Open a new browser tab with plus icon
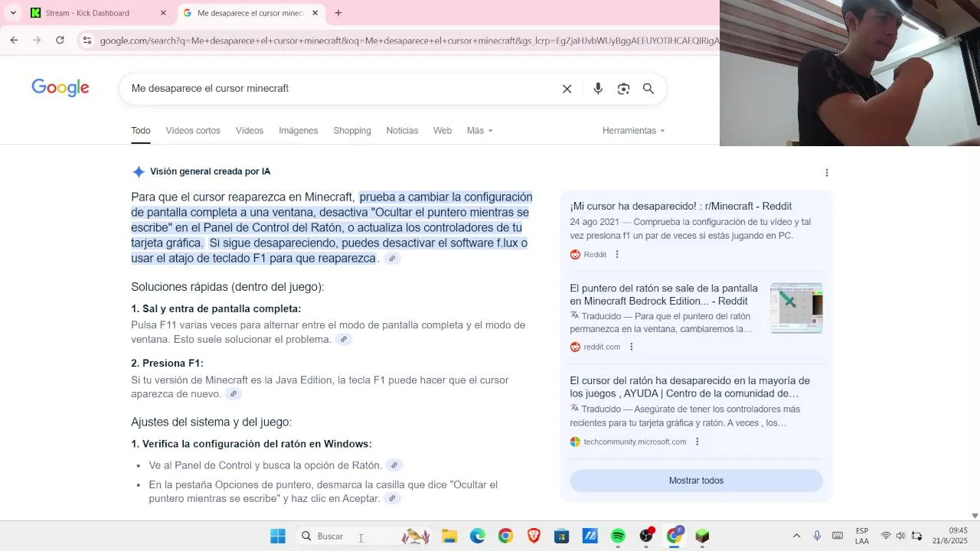 point(338,13)
